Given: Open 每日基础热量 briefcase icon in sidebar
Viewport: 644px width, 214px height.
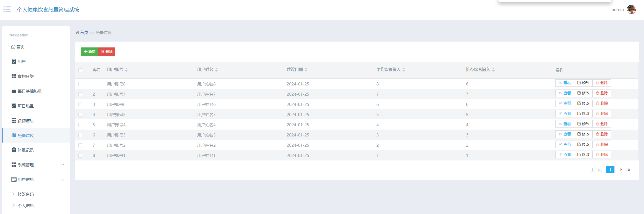Looking at the screenshot, I should point(14,91).
